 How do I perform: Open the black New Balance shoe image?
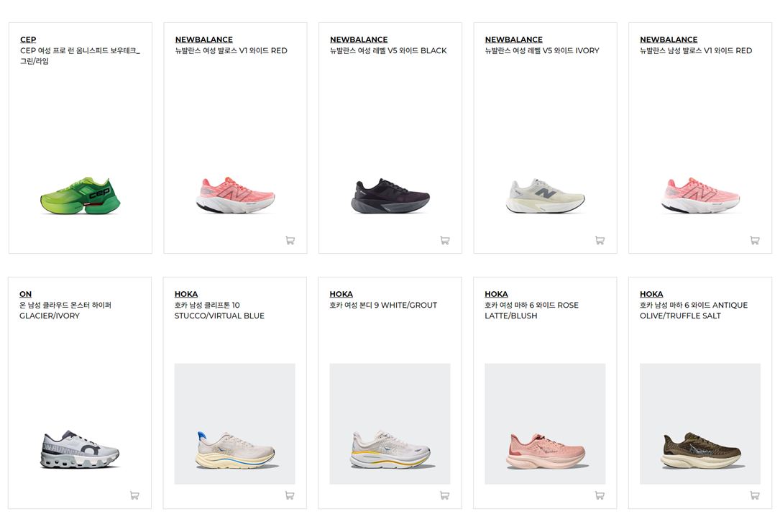390,196
